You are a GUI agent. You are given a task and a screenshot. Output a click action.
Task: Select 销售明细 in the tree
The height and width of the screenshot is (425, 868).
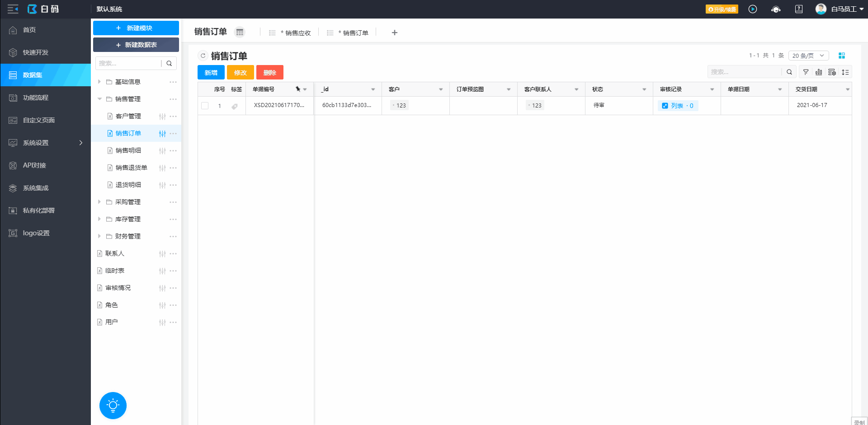point(128,150)
